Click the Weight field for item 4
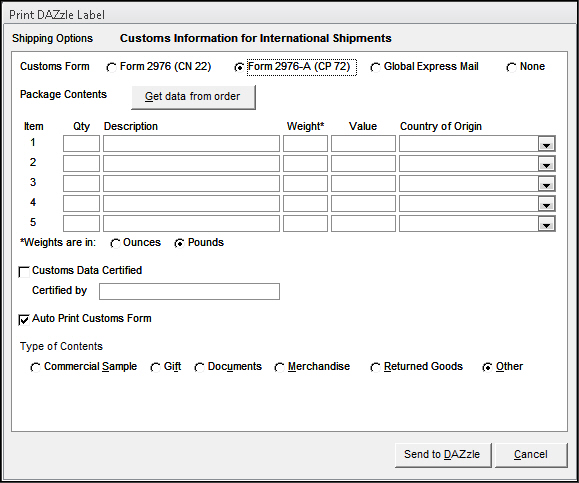579x483 pixels. (x=305, y=203)
